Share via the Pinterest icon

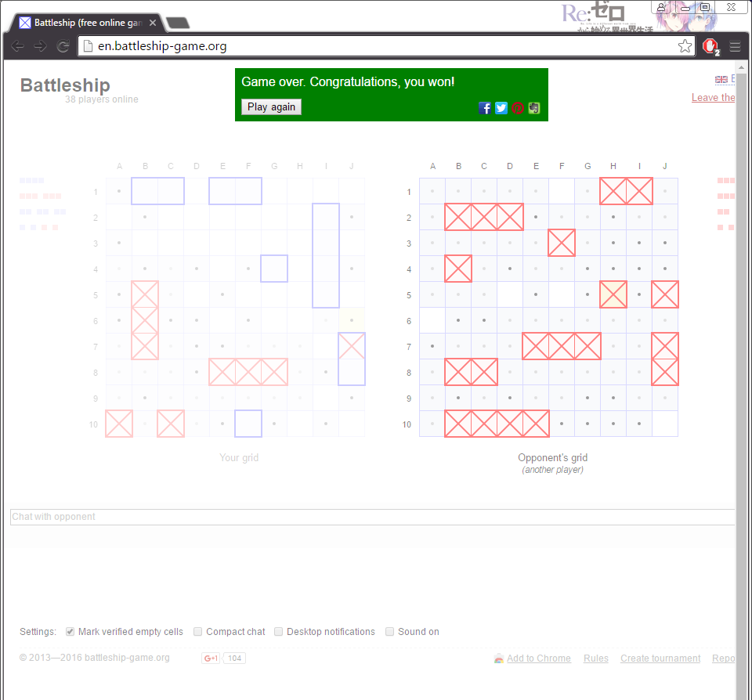(518, 108)
